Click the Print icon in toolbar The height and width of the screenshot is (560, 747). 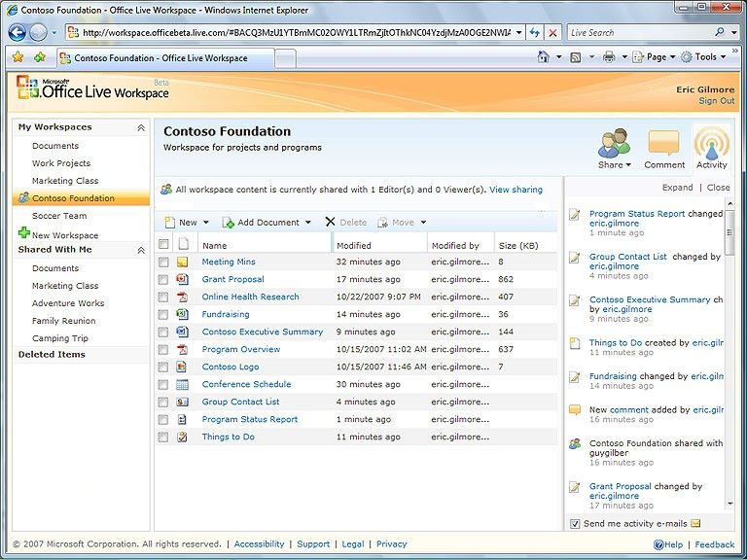[x=609, y=57]
